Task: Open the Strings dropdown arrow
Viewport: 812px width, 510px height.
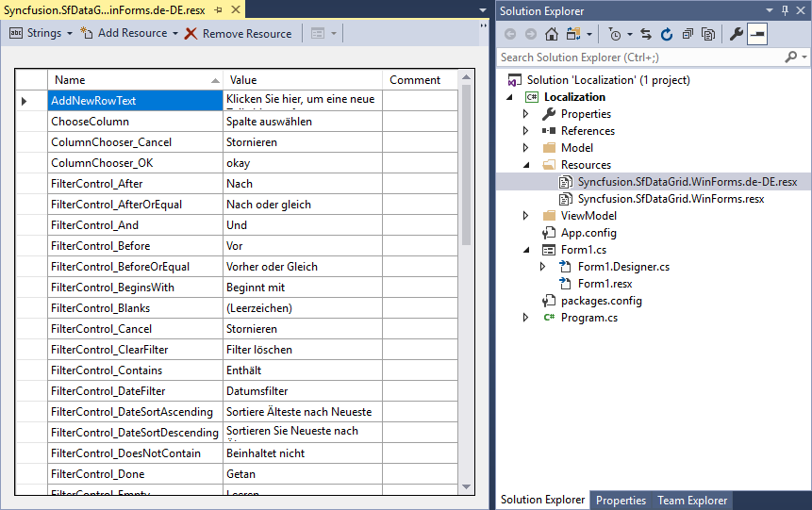Action: pos(70,34)
